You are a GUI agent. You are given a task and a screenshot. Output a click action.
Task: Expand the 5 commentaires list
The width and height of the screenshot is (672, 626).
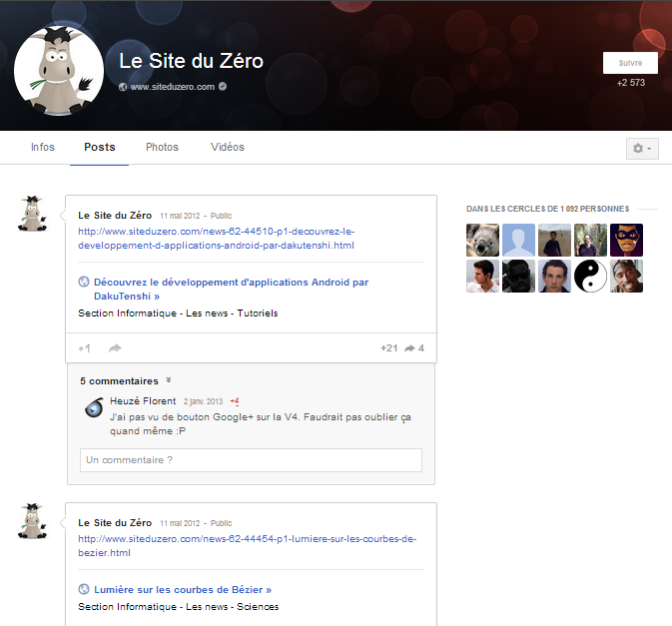coord(126,381)
